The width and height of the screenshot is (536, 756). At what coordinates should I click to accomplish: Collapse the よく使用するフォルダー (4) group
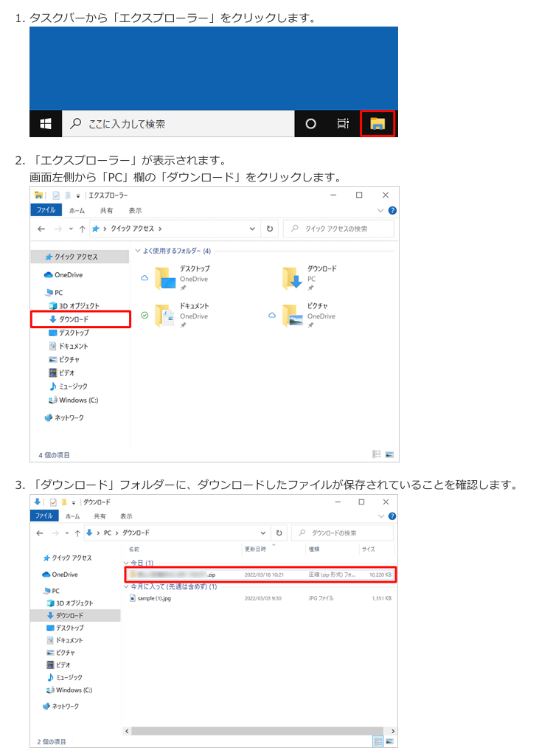coord(138,251)
